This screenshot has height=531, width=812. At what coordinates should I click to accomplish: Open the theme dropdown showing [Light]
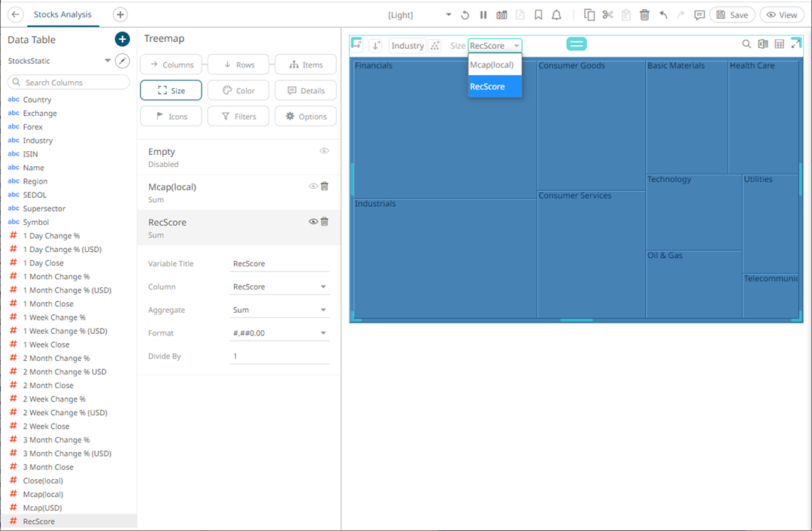[x=420, y=15]
